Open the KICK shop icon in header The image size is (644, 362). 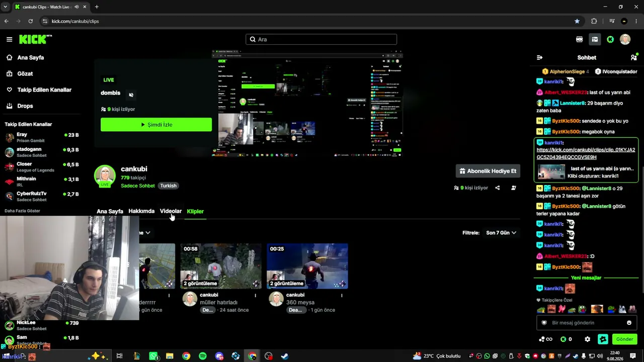tap(580, 39)
